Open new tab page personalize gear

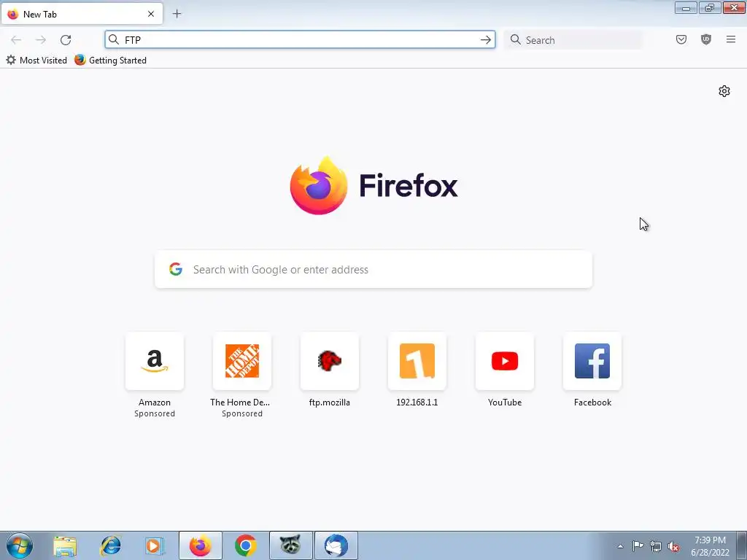pos(724,91)
